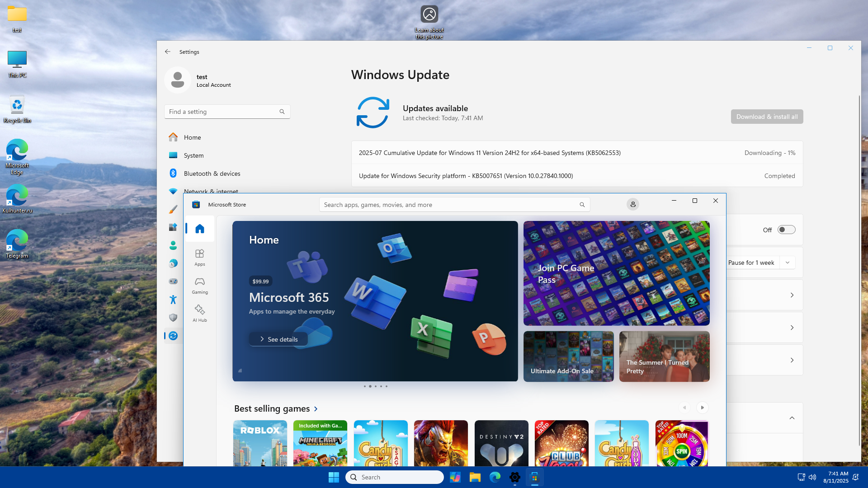Image resolution: width=868 pixels, height=488 pixels.
Task: Collapse the expanded section chevron in Settings
Action: 792,418
